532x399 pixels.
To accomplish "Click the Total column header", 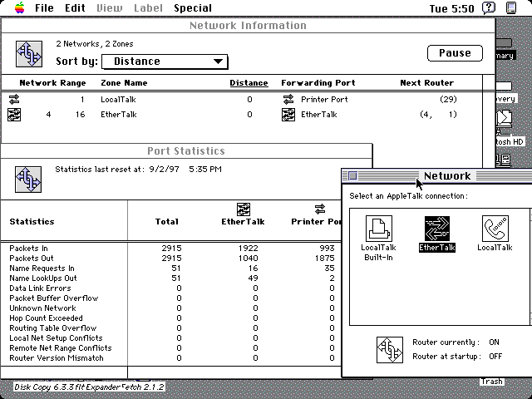I will pyautogui.click(x=166, y=222).
